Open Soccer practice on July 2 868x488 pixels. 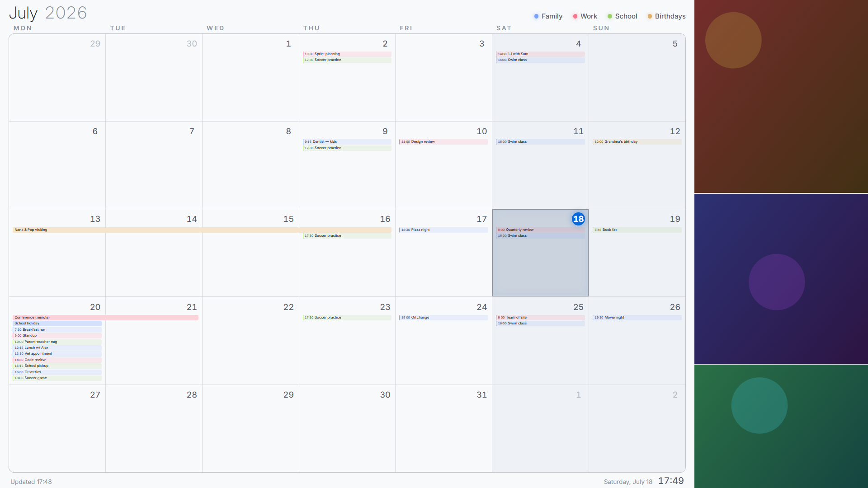pyautogui.click(x=347, y=60)
